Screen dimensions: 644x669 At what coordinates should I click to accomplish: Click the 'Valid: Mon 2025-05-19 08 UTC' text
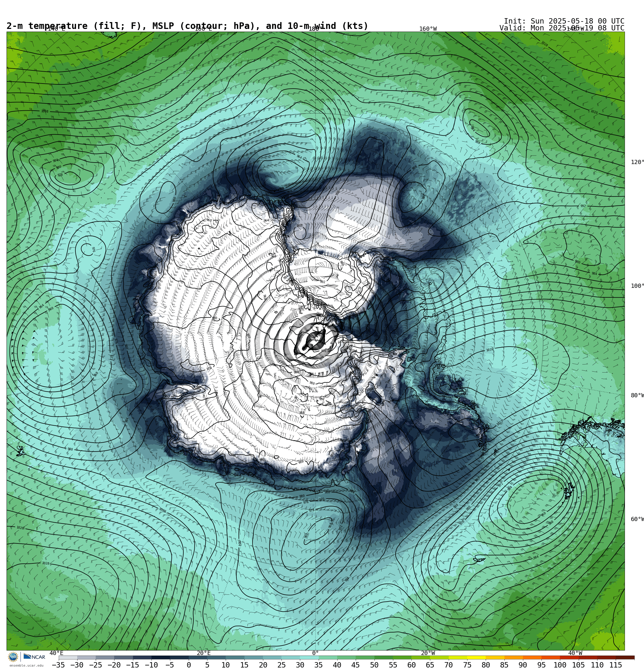(x=562, y=28)
